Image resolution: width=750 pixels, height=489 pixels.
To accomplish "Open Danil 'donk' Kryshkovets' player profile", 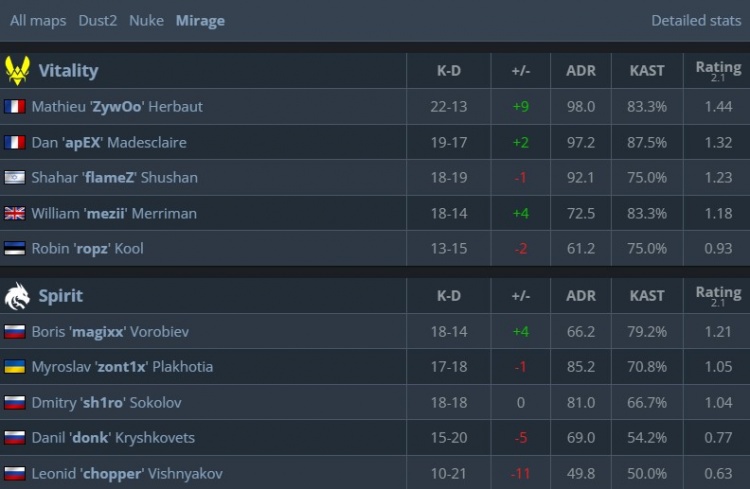I will [113, 438].
